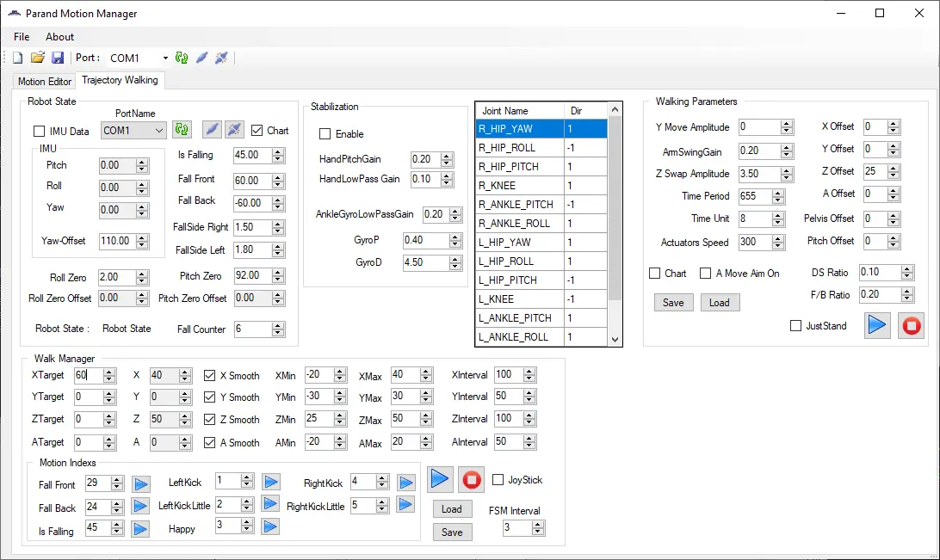Viewport: 940px width, 560px height.
Task: Open the File menu
Action: (22, 36)
